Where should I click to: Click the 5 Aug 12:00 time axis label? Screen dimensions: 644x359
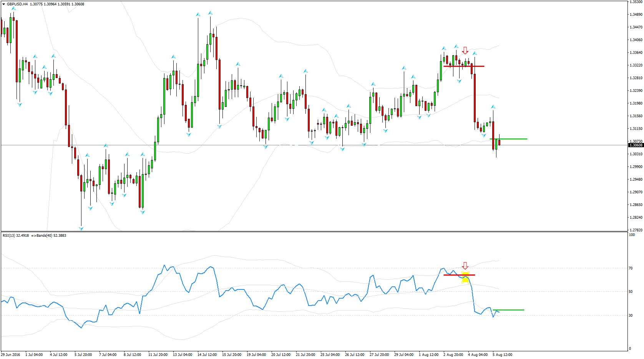coord(502,355)
